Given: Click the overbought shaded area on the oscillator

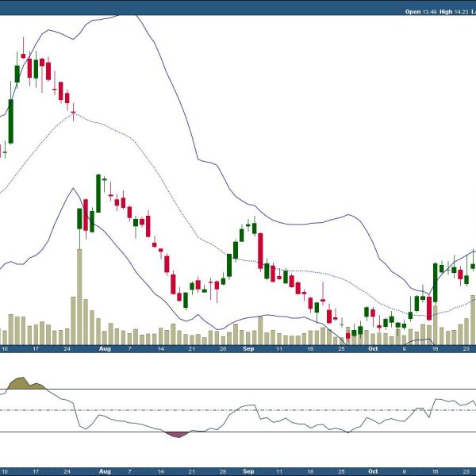Looking at the screenshot, I should click(x=26, y=384).
